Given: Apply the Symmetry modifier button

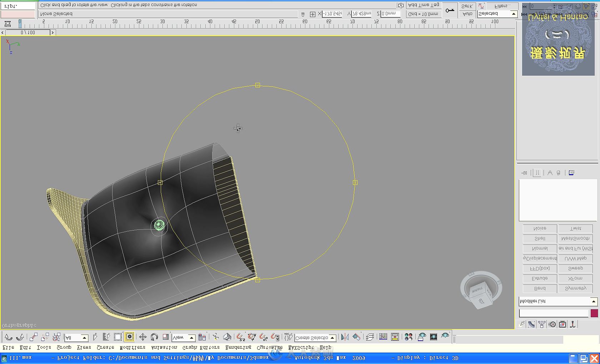Looking at the screenshot, I should click(x=575, y=289).
